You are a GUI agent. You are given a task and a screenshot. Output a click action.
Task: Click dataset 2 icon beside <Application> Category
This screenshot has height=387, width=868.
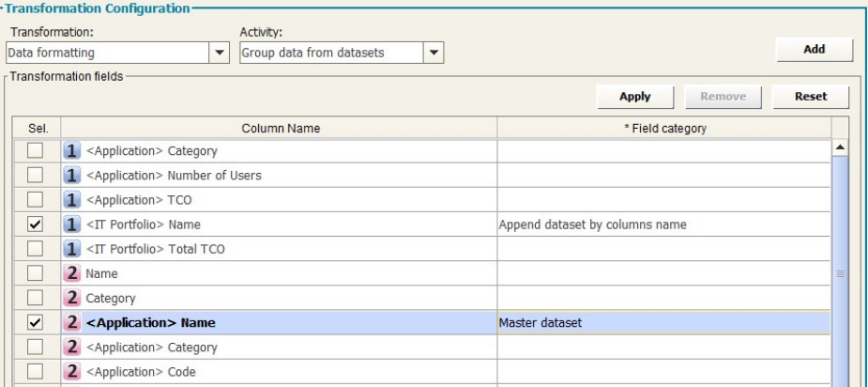[x=73, y=348]
